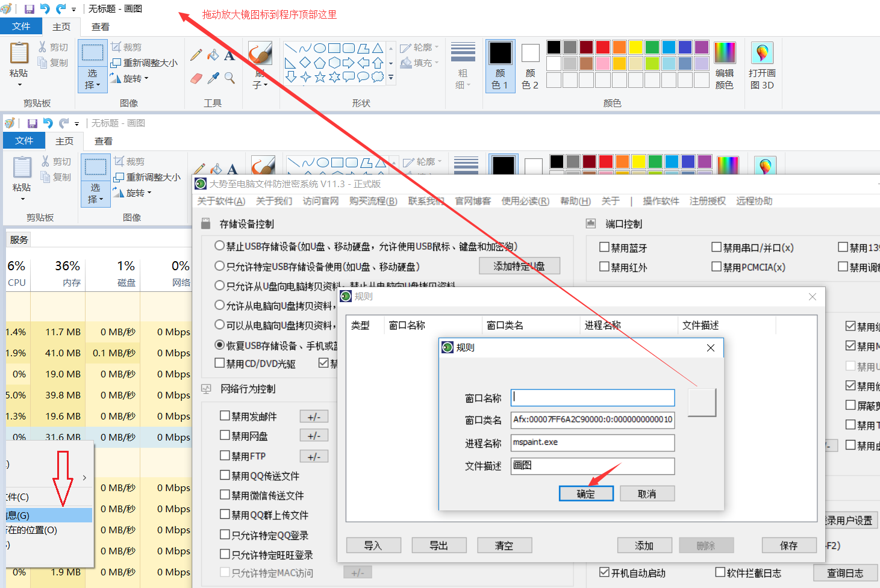
Task: Open the 帮助(H) menu
Action: (x=575, y=201)
